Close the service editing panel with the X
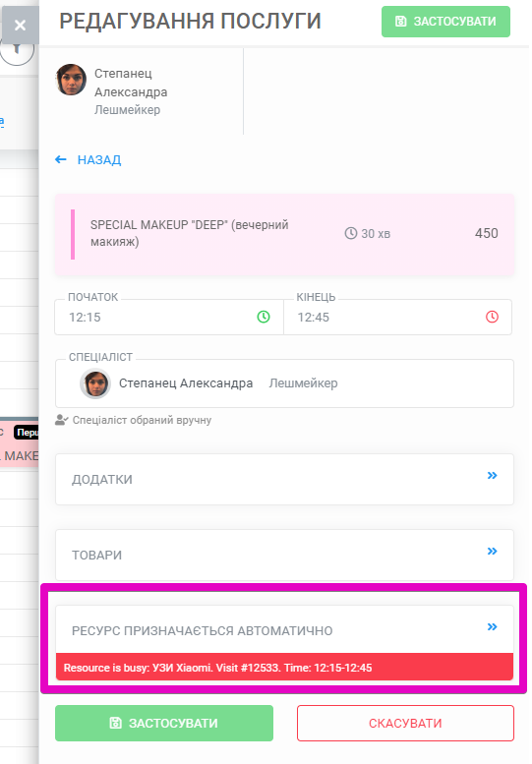 coord(20,25)
